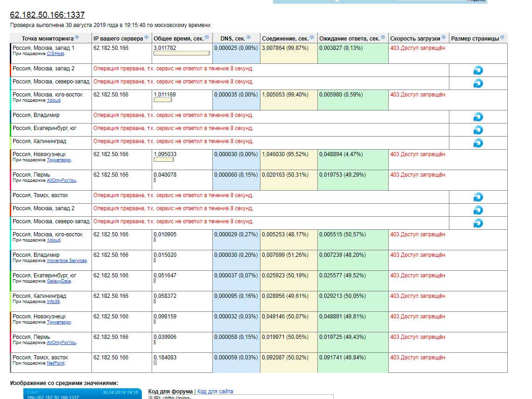The height and width of the screenshot is (399, 532).
Task: Select DNS value 0,000025 (0,00%)
Action: pyautogui.click(x=236, y=48)
